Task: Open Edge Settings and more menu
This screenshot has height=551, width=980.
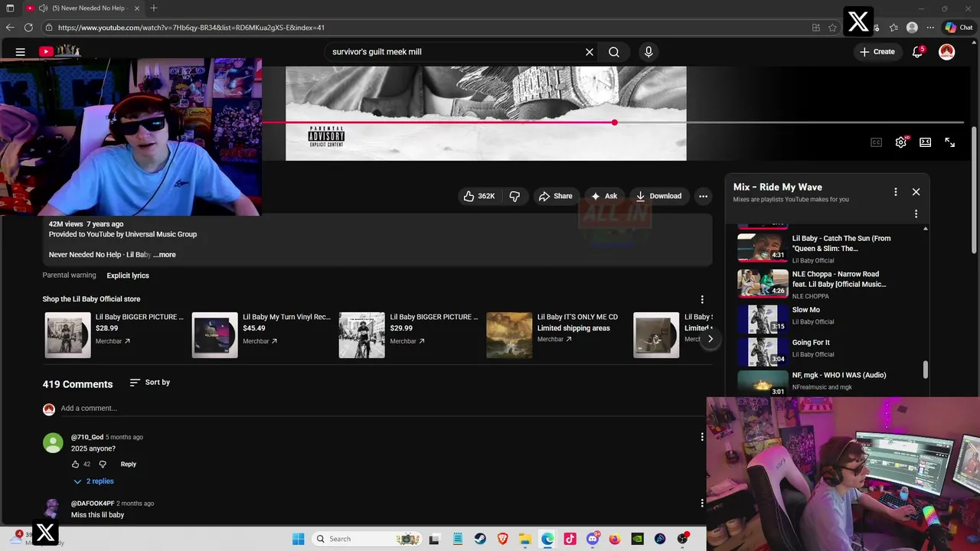Action: 930,28
